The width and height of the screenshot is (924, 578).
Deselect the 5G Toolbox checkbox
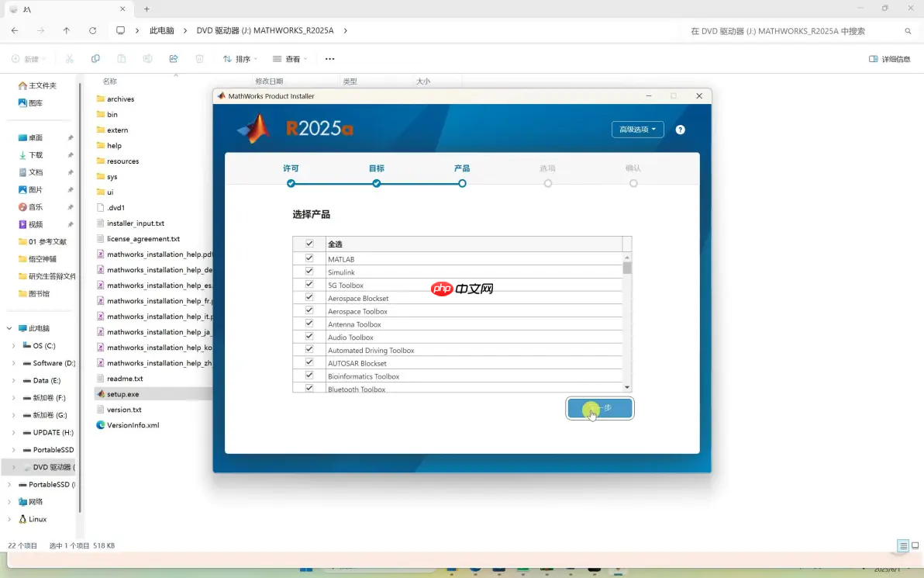(x=309, y=284)
